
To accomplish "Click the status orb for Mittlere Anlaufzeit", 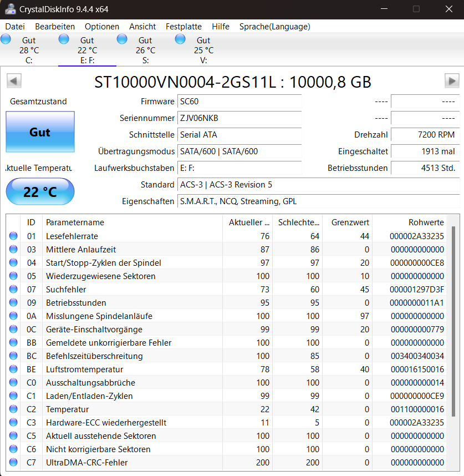I will [13, 249].
